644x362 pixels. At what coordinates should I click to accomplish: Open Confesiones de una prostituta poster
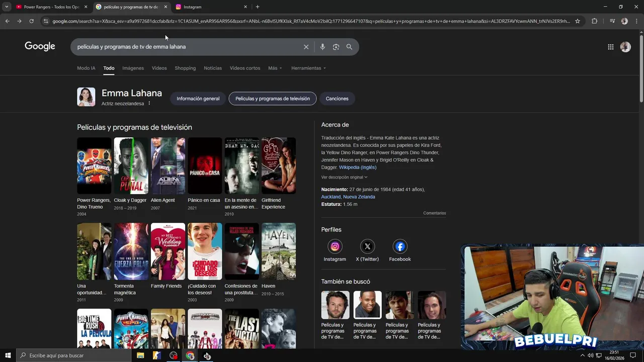click(x=242, y=251)
